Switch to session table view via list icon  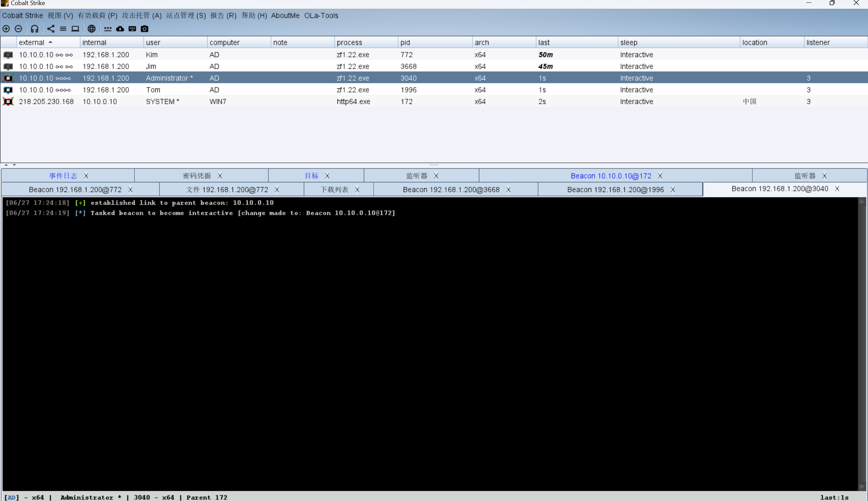pos(63,29)
